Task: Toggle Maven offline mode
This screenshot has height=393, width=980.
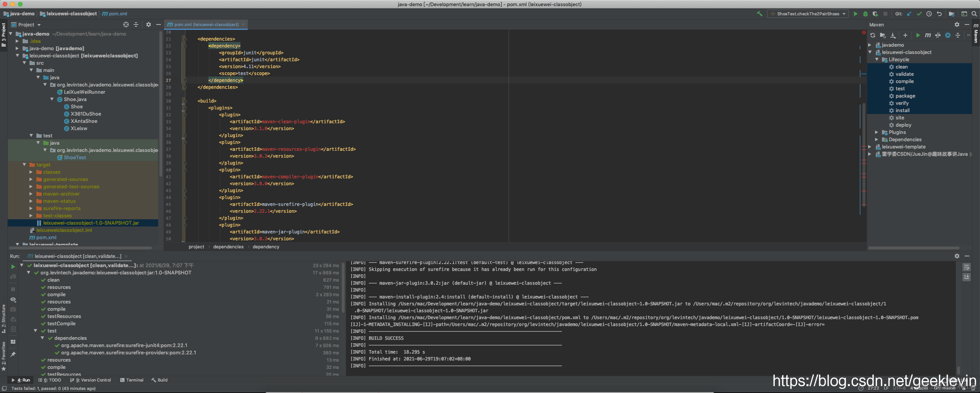Action: point(938,35)
